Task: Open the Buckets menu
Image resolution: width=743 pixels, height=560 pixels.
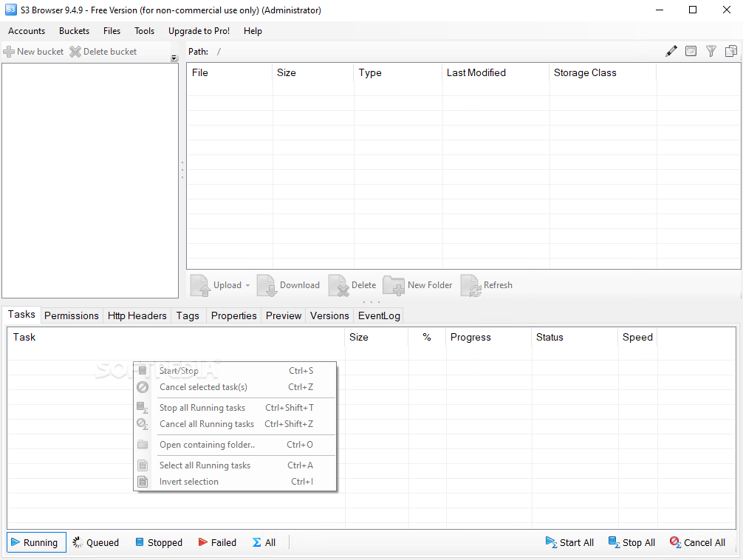Action: (x=74, y=31)
